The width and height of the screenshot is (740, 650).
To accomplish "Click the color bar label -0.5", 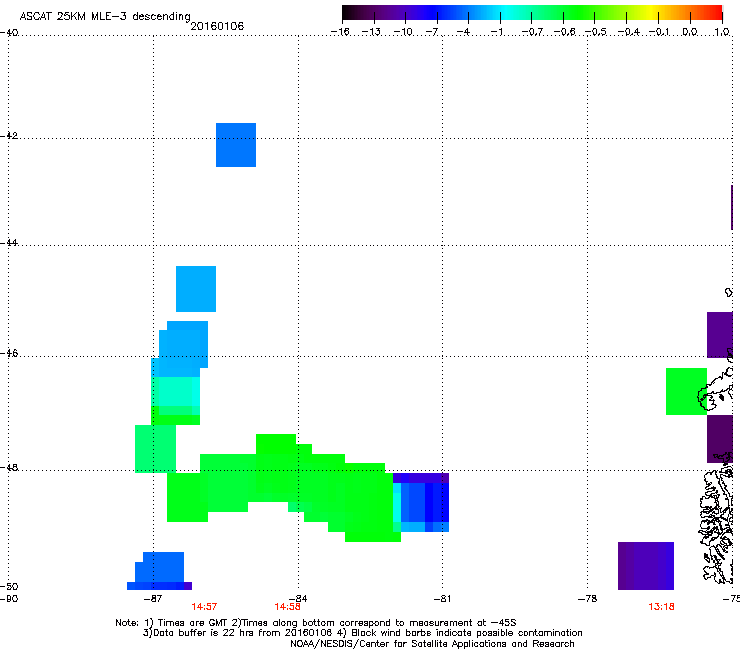I will click(x=595, y=32).
